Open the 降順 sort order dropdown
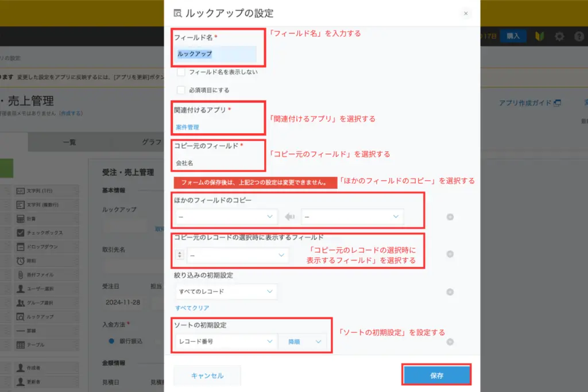This screenshot has width=588, height=392. [x=303, y=341]
